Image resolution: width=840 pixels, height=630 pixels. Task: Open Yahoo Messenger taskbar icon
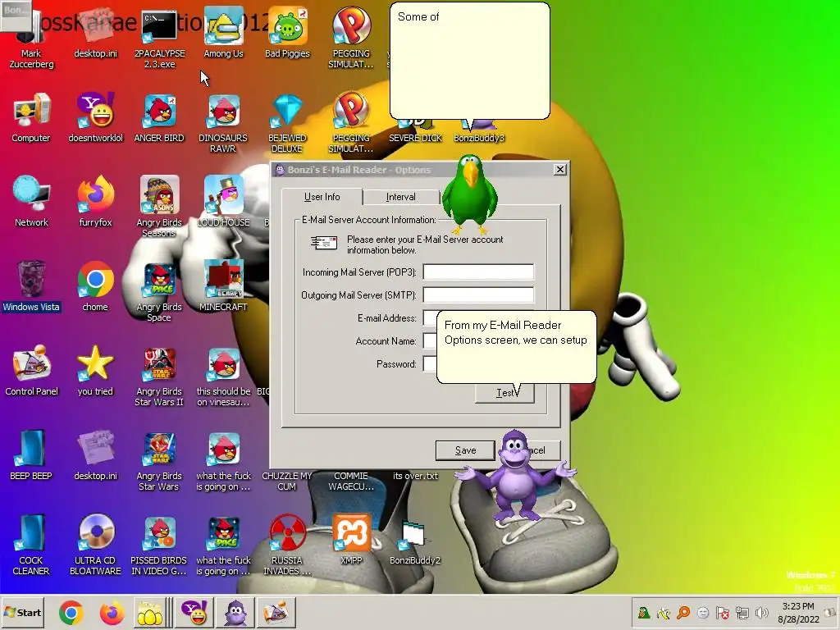tap(194, 613)
